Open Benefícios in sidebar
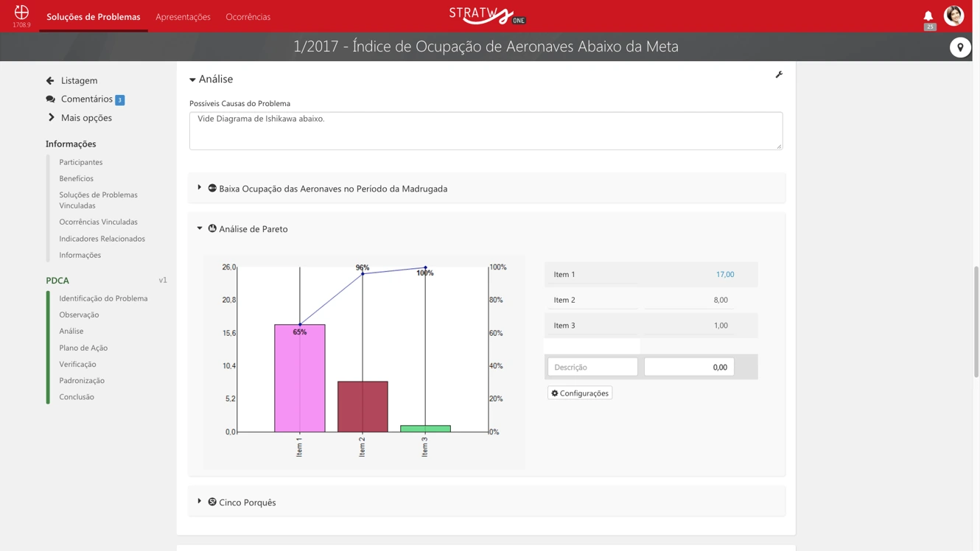 point(77,178)
